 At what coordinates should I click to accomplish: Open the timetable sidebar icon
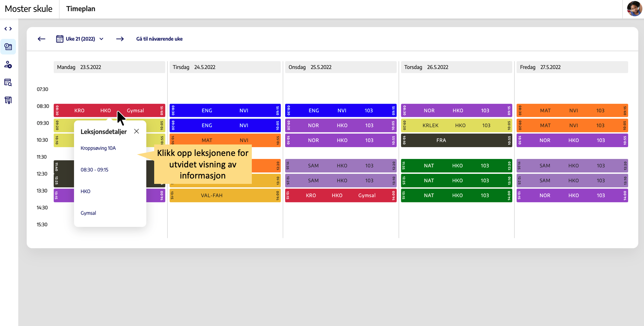tap(8, 47)
